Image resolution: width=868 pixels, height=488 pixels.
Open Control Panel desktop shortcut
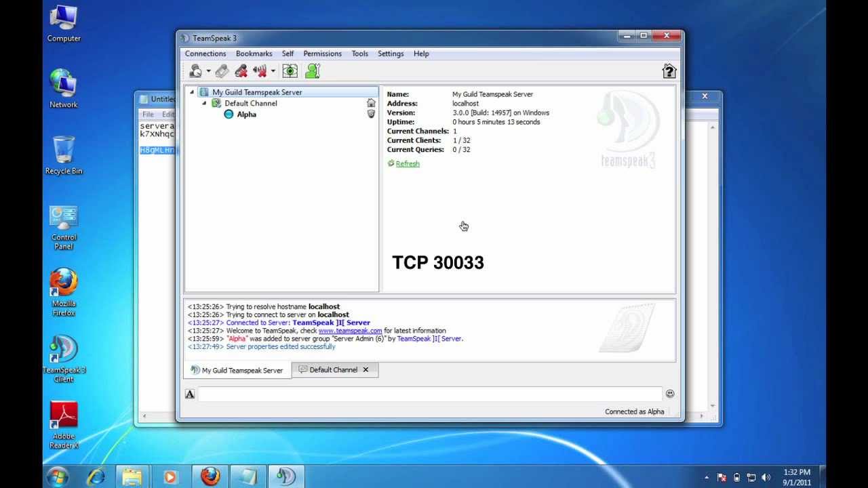(64, 228)
